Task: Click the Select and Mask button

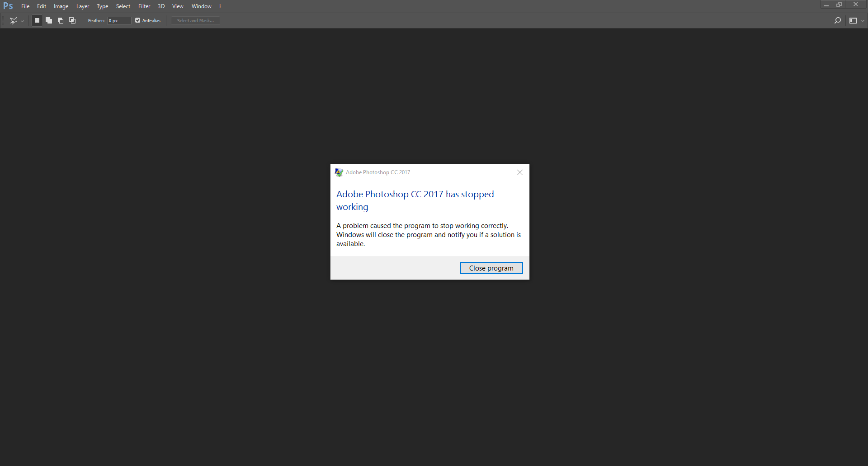Action: coord(195,20)
